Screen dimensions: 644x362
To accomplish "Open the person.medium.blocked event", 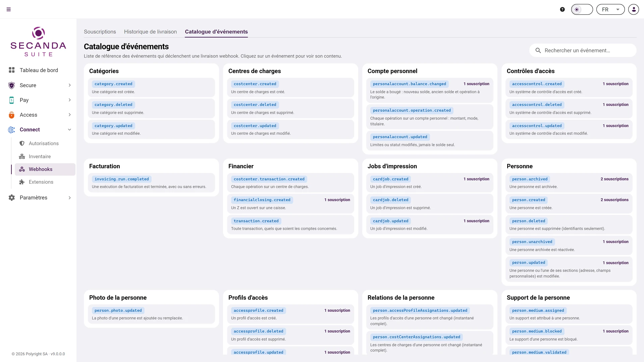I will pyautogui.click(x=569, y=335).
